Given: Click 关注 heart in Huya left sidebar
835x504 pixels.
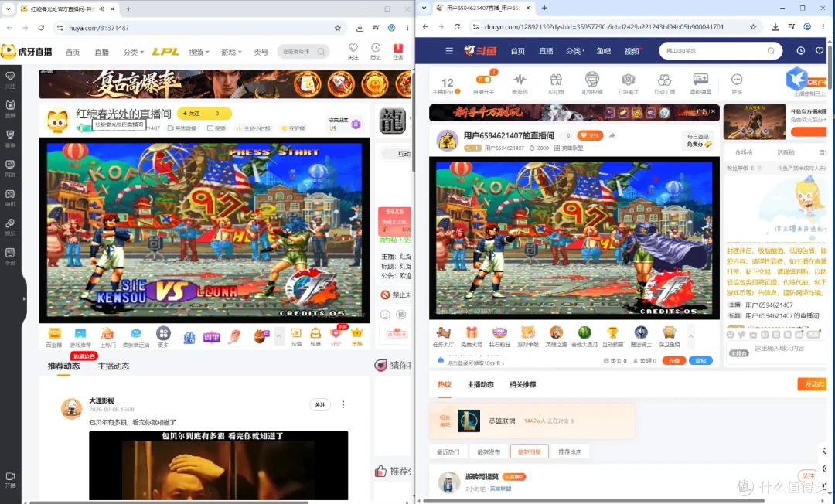Looking at the screenshot, I should coord(10,79).
